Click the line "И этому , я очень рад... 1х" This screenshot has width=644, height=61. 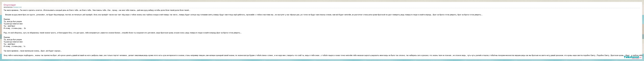pyautogui.click(x=15, y=46)
